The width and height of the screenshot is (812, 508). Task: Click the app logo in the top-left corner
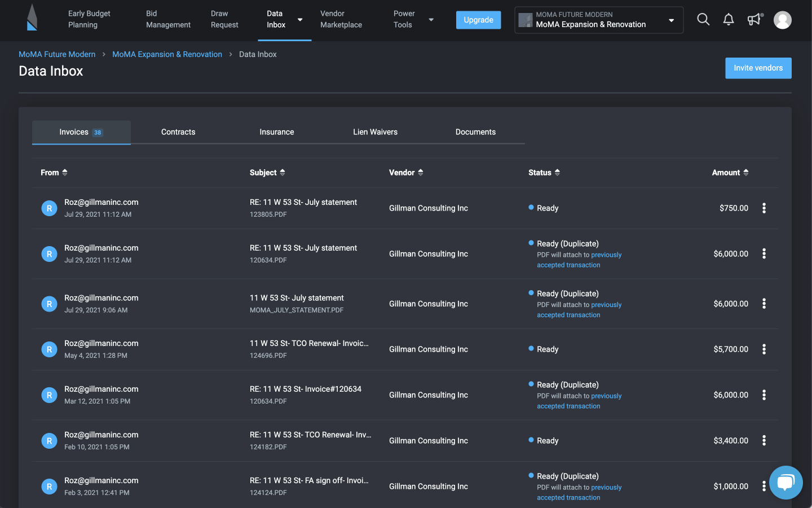click(32, 17)
